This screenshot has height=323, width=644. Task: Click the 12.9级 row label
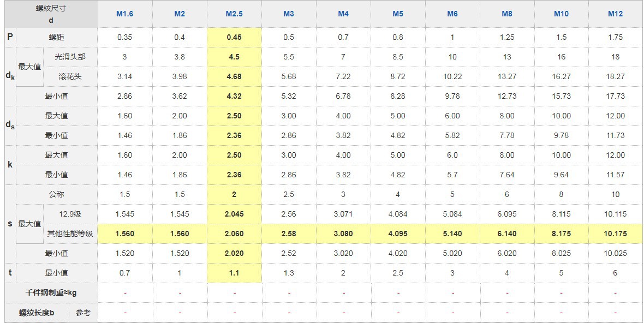(x=70, y=214)
